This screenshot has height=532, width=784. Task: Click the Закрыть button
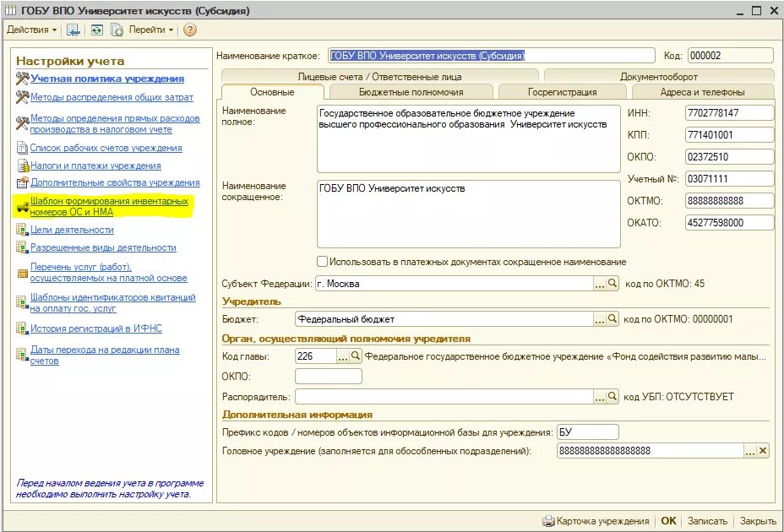coord(758,521)
